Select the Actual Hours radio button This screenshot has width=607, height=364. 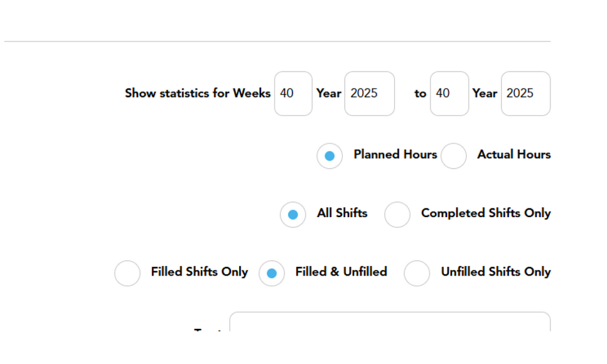453,156
